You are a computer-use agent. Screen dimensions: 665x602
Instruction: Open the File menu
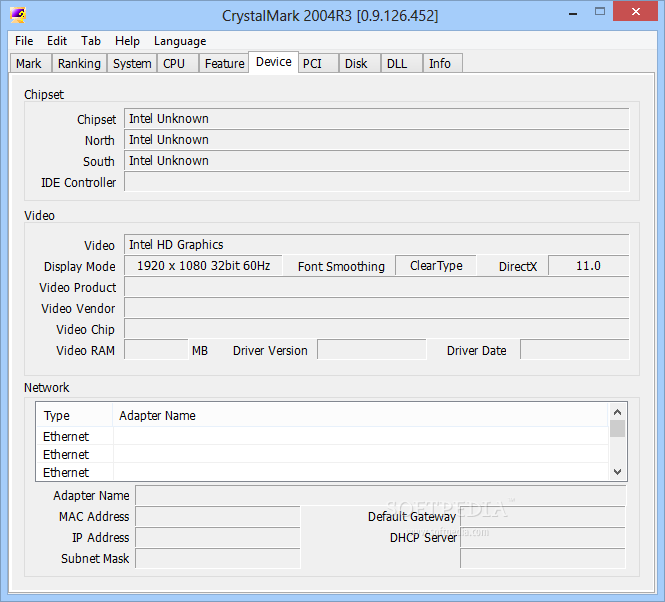pos(24,41)
